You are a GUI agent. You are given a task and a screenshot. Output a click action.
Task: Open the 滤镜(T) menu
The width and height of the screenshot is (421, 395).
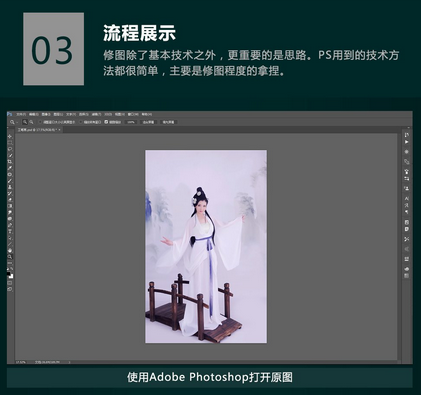(97, 114)
